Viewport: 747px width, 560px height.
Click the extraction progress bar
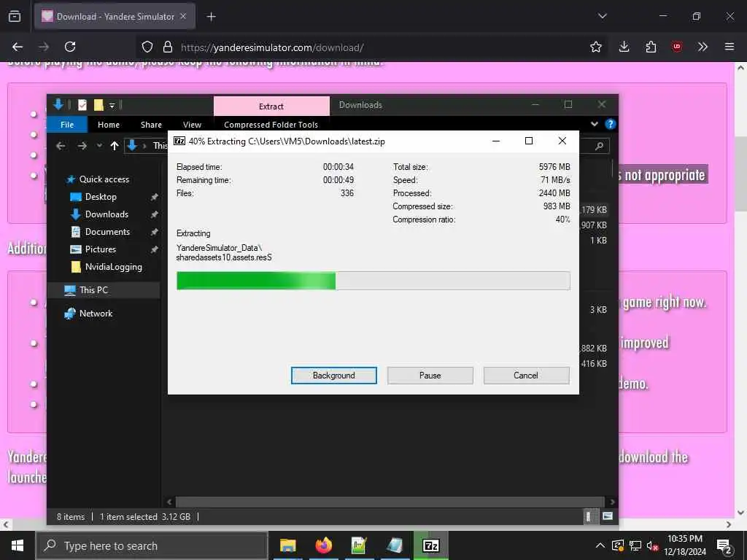373,281
